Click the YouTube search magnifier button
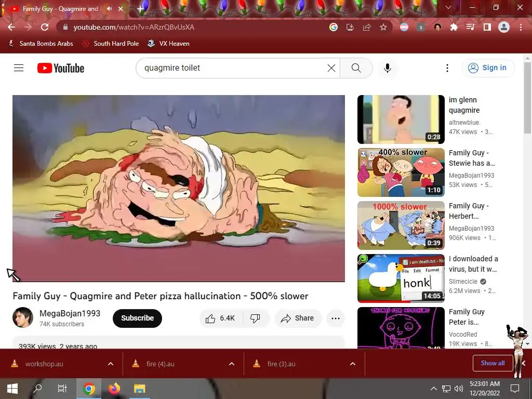Screen dimensions: 532x399 point(356,68)
